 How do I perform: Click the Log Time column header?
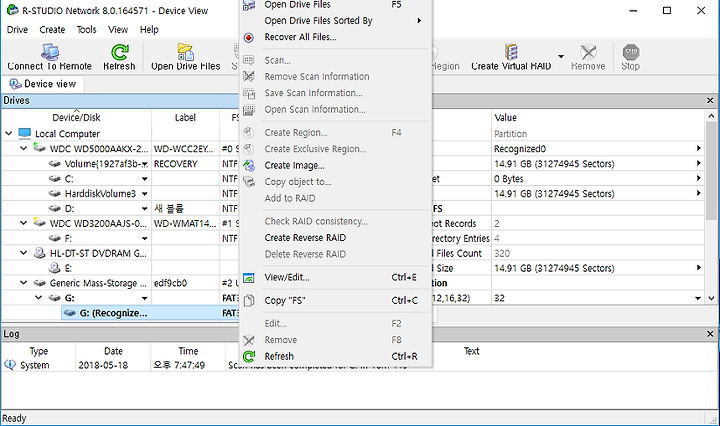coord(188,351)
